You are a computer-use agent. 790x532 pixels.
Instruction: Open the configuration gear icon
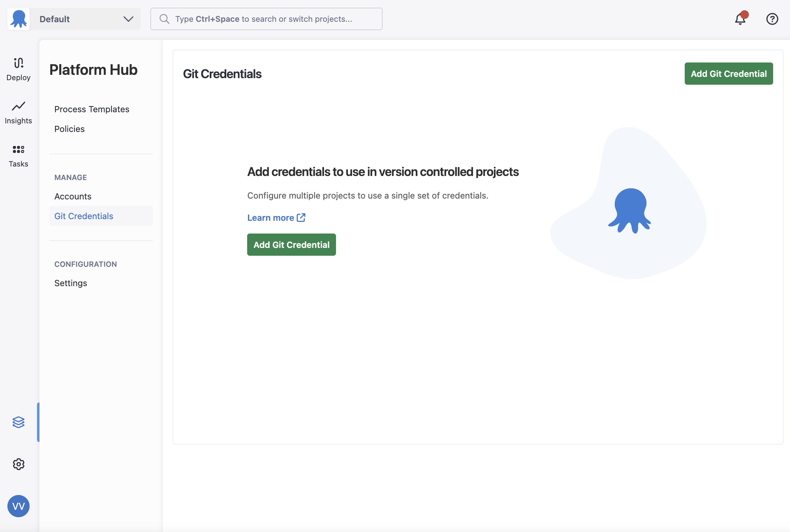19,464
